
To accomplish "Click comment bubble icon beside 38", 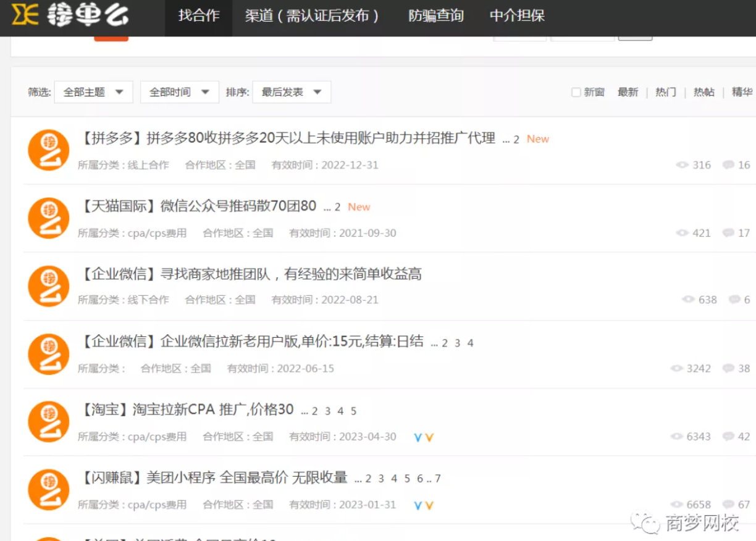I will coord(729,368).
